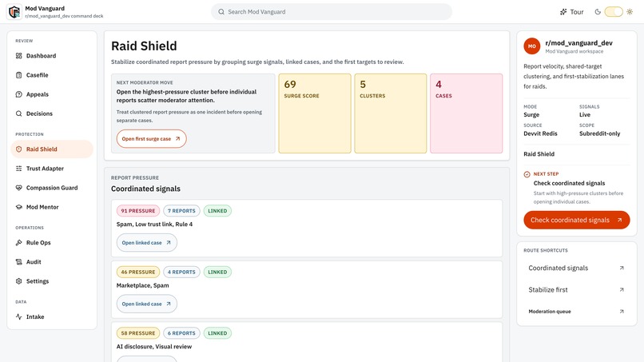Open linked case for Spam, Low trust link

click(147, 243)
